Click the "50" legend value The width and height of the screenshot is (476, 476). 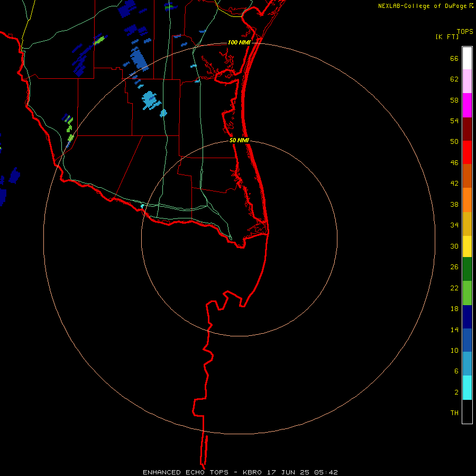click(x=454, y=141)
